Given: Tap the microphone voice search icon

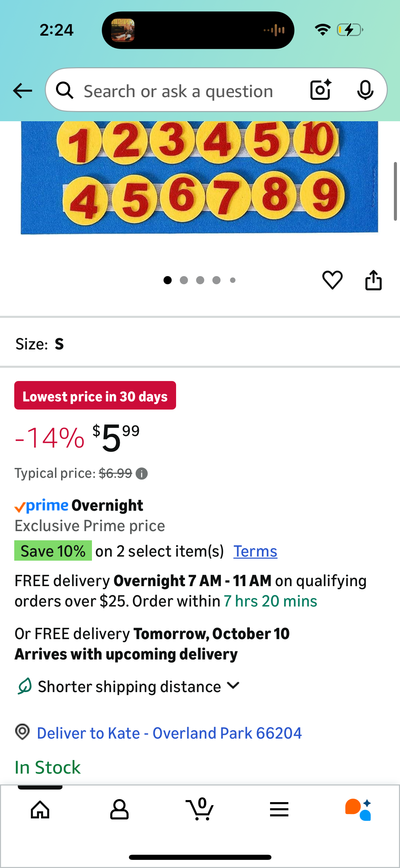Looking at the screenshot, I should point(365,90).
